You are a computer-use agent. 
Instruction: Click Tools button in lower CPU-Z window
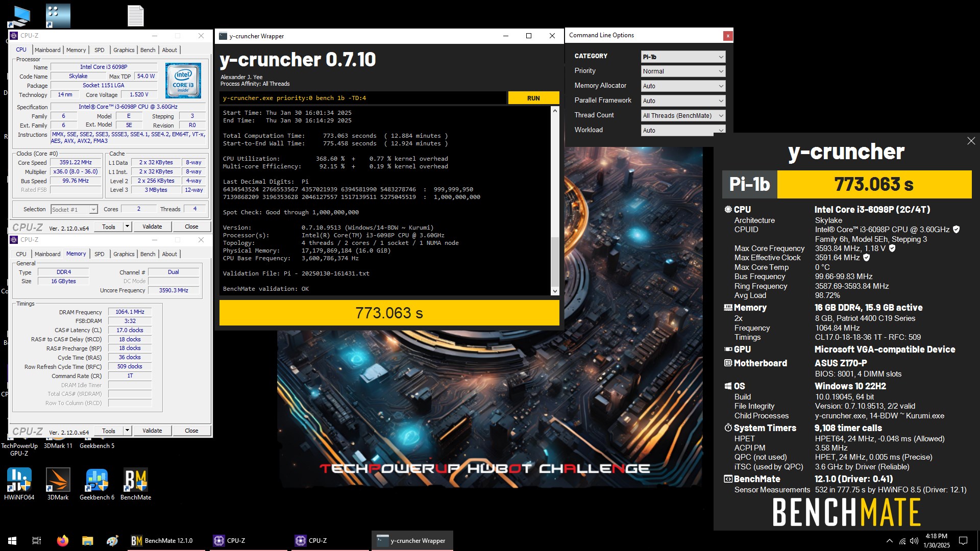coord(109,431)
